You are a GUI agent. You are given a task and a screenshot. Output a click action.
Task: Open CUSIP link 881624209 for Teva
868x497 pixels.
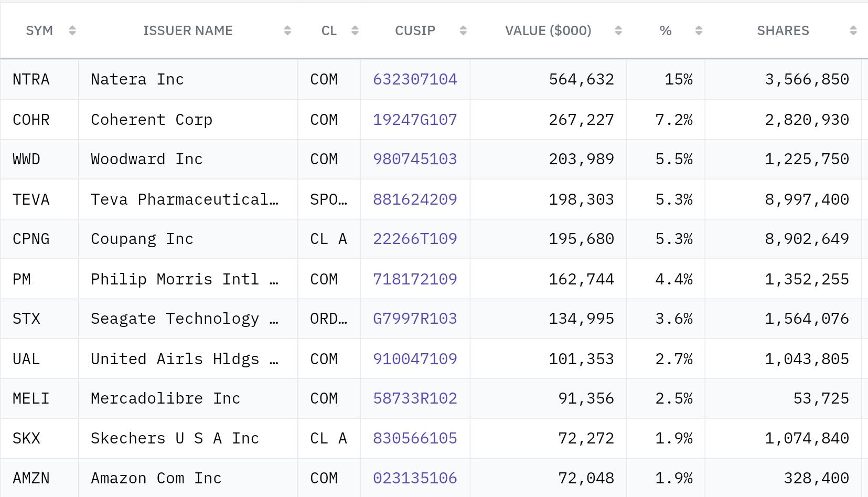point(415,199)
